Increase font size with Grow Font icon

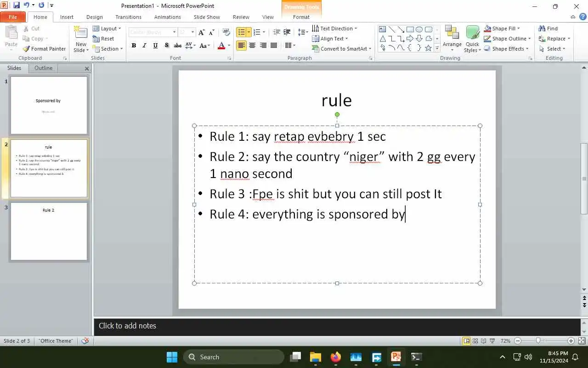click(201, 32)
